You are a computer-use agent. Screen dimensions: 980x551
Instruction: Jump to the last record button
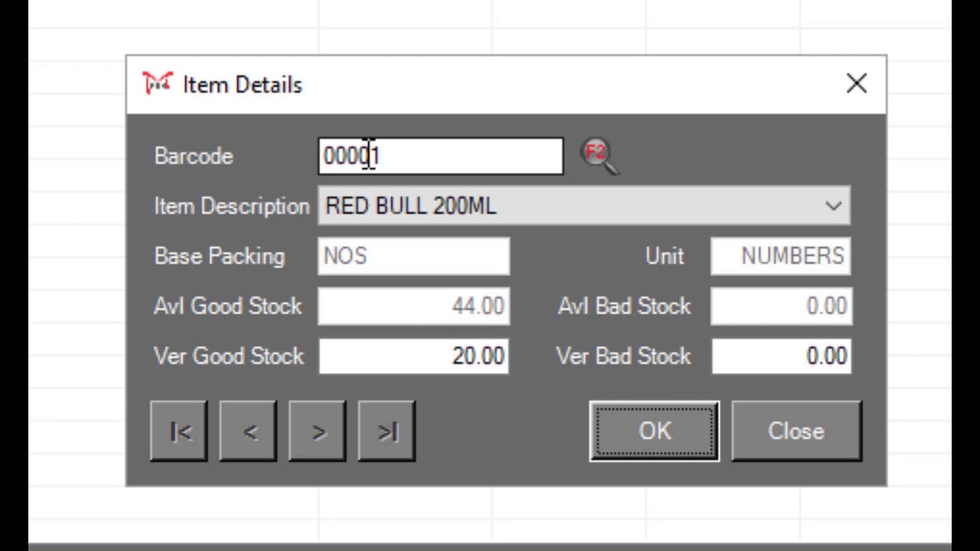(387, 432)
